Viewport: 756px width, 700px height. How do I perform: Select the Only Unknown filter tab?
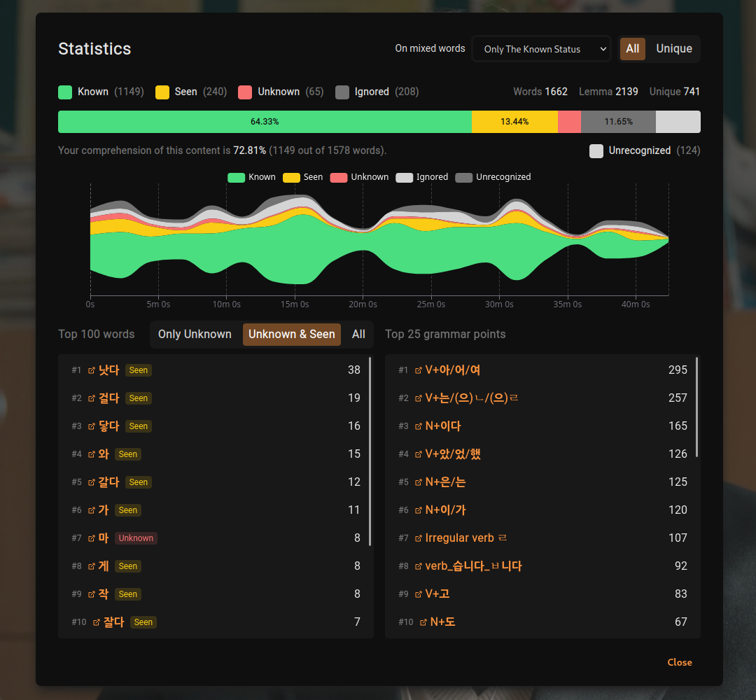pyautogui.click(x=195, y=335)
